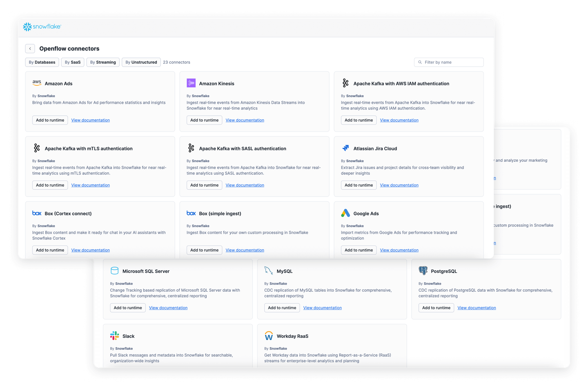Click the Workday RaaS logo icon
This screenshot has height=386, width=588.
(269, 336)
